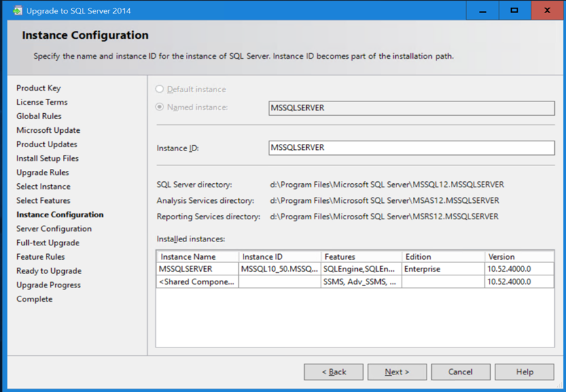Sort by Features column header
Image resolution: width=566 pixels, height=392 pixels.
(x=361, y=257)
